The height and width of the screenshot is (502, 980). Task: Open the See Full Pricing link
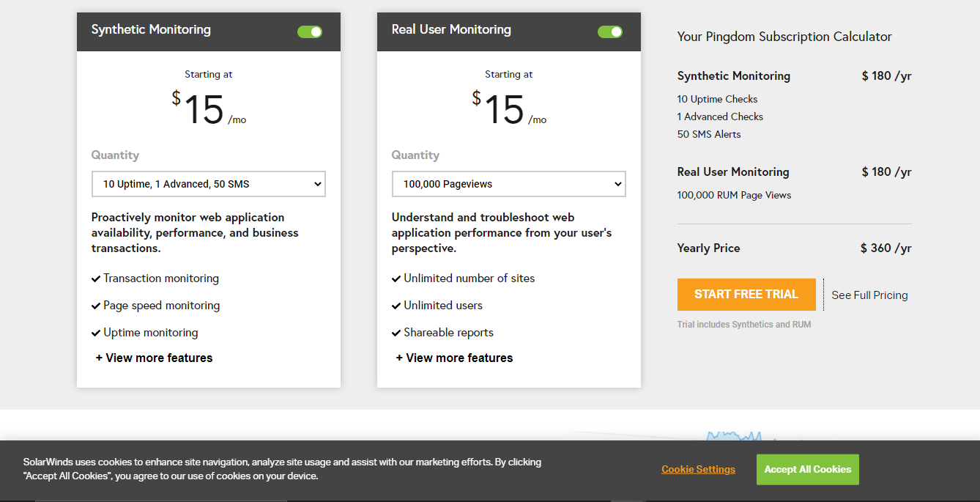pyautogui.click(x=869, y=295)
